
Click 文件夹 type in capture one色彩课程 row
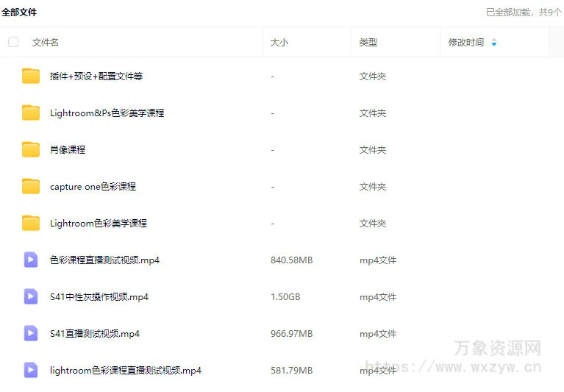click(x=373, y=187)
